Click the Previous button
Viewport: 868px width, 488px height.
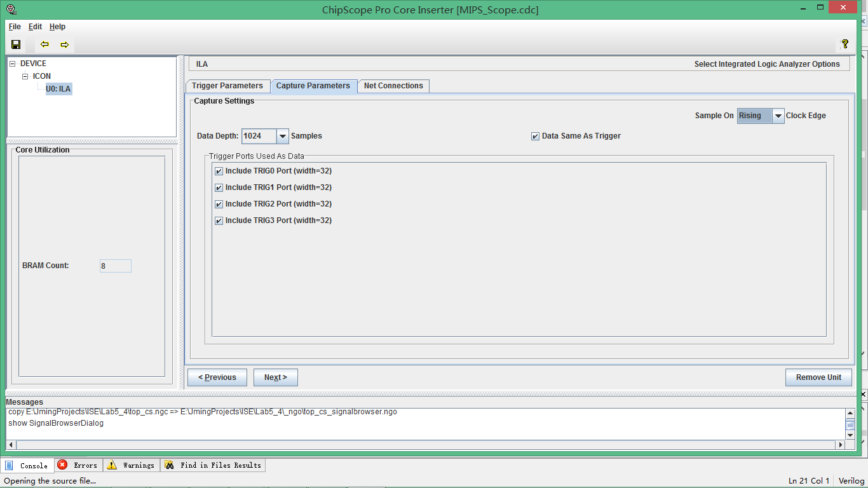217,377
